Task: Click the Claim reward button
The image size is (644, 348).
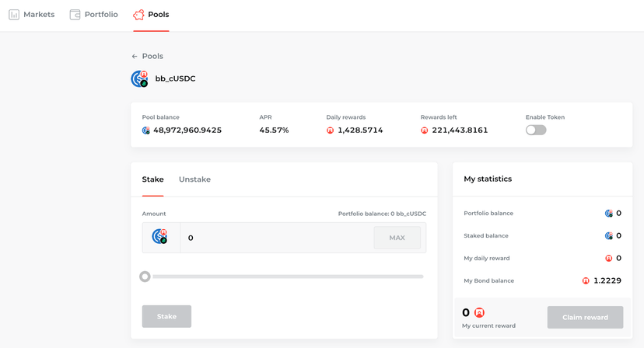Action: 585,317
